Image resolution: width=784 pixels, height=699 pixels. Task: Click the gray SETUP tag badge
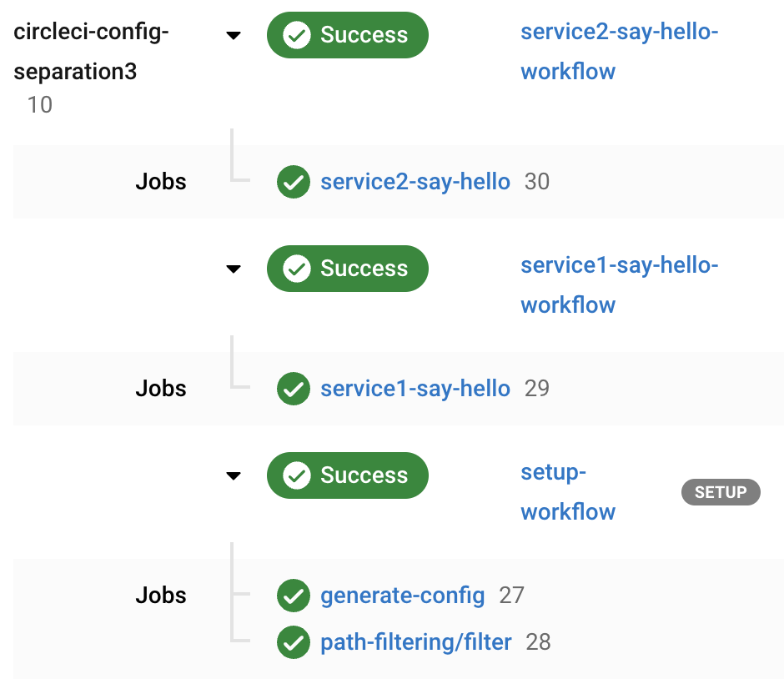(x=721, y=492)
